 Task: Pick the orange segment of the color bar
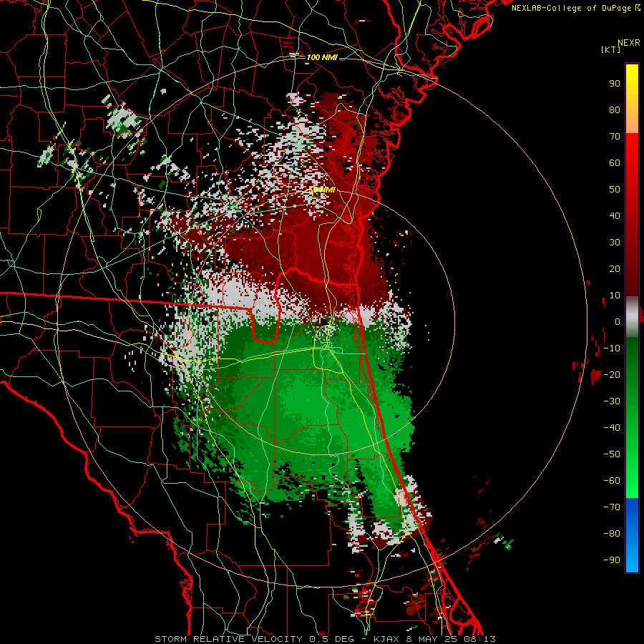(632, 121)
